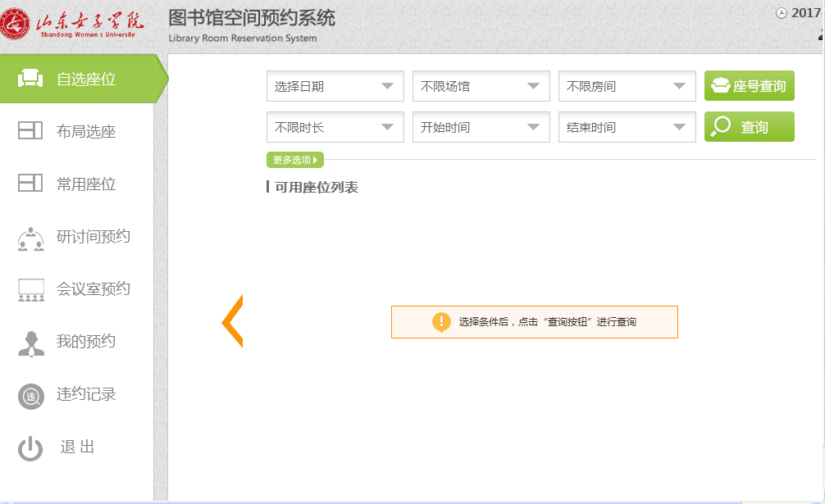Click the group discussion icon for 研讨间预约
This screenshot has height=504, width=825.
[30, 238]
